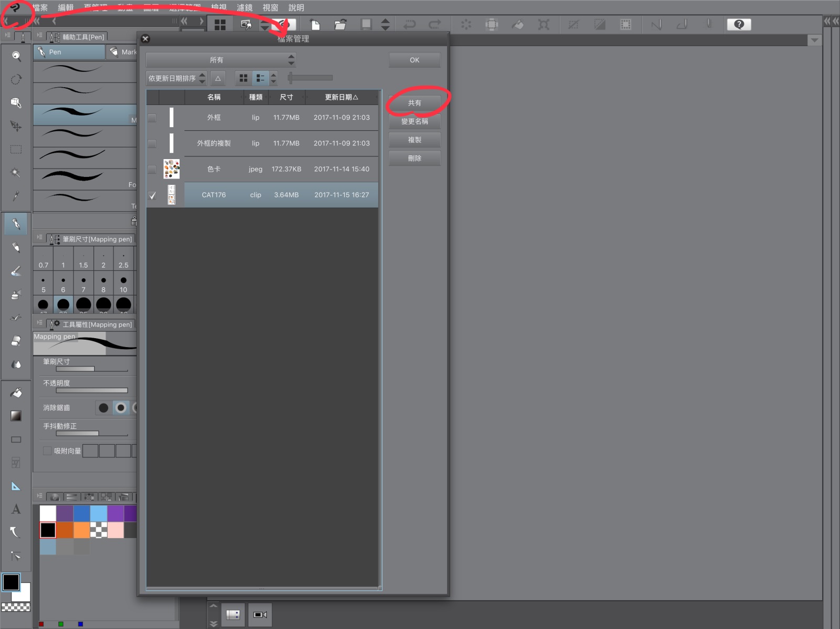Select the Eraser tool
840x629 pixels.
point(16,341)
